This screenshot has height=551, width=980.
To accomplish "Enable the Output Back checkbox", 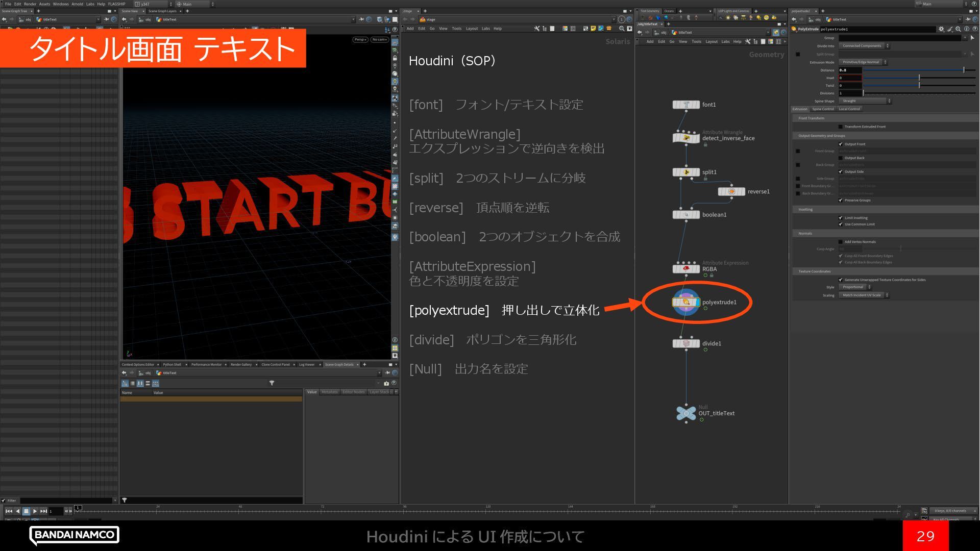I will point(841,158).
